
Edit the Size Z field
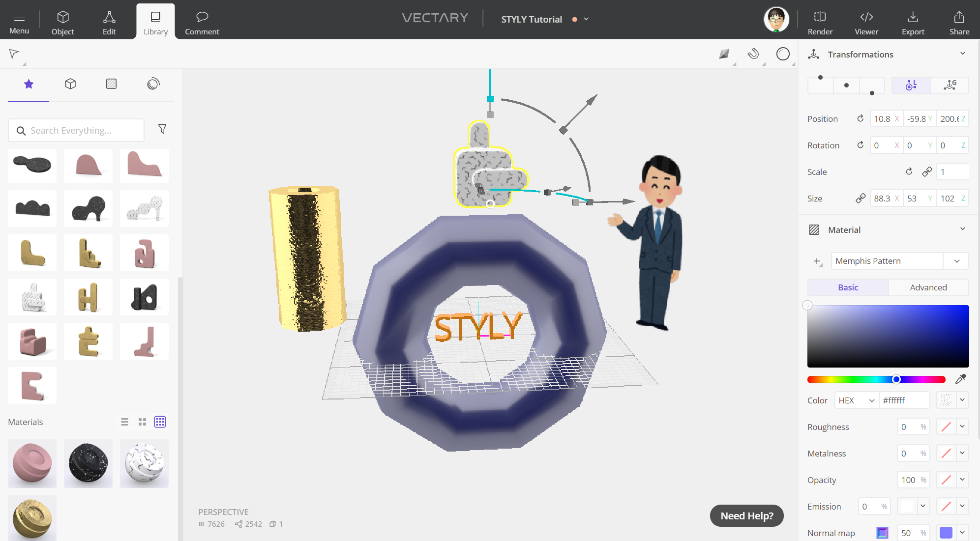(x=952, y=198)
